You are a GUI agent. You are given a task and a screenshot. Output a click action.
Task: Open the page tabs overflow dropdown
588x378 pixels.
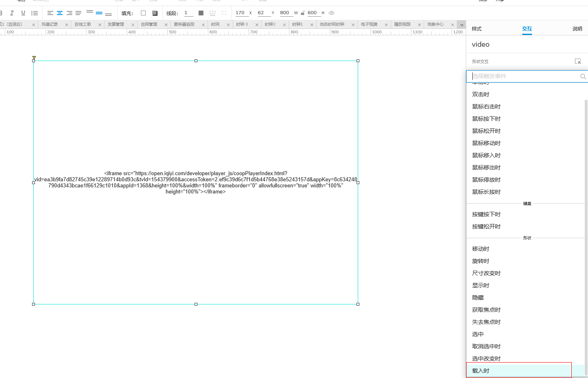(x=461, y=25)
